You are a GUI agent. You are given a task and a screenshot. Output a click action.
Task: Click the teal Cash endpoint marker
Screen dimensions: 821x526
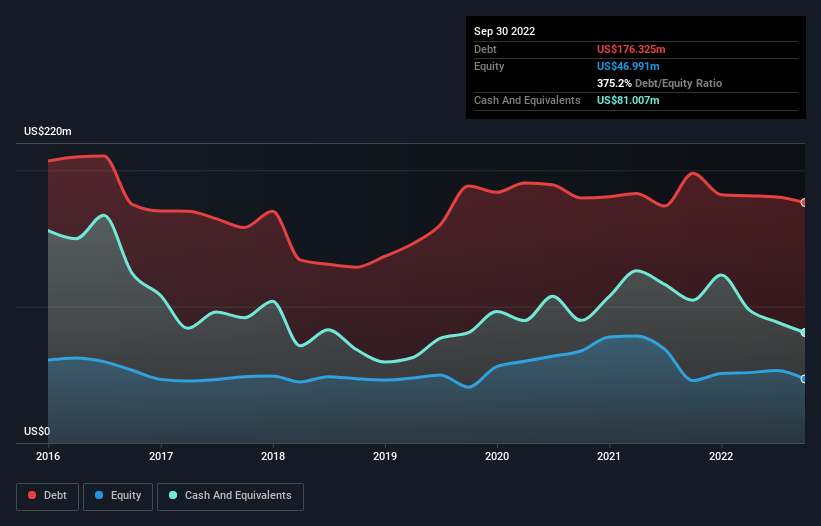tap(804, 332)
